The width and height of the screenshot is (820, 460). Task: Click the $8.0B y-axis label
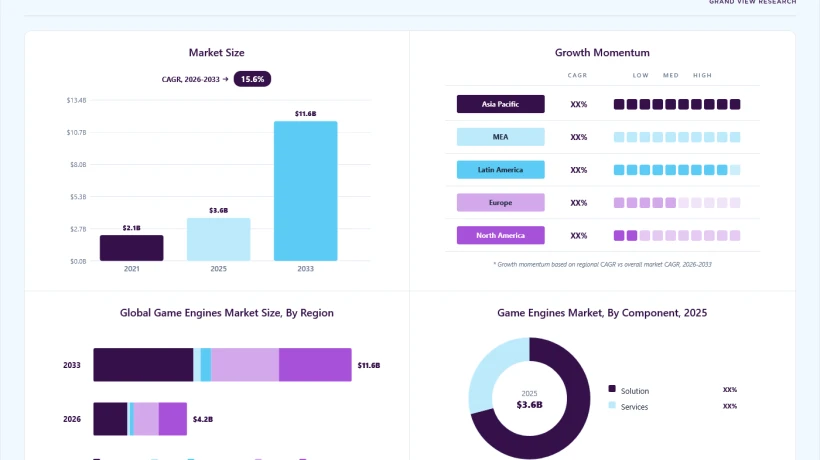point(78,165)
